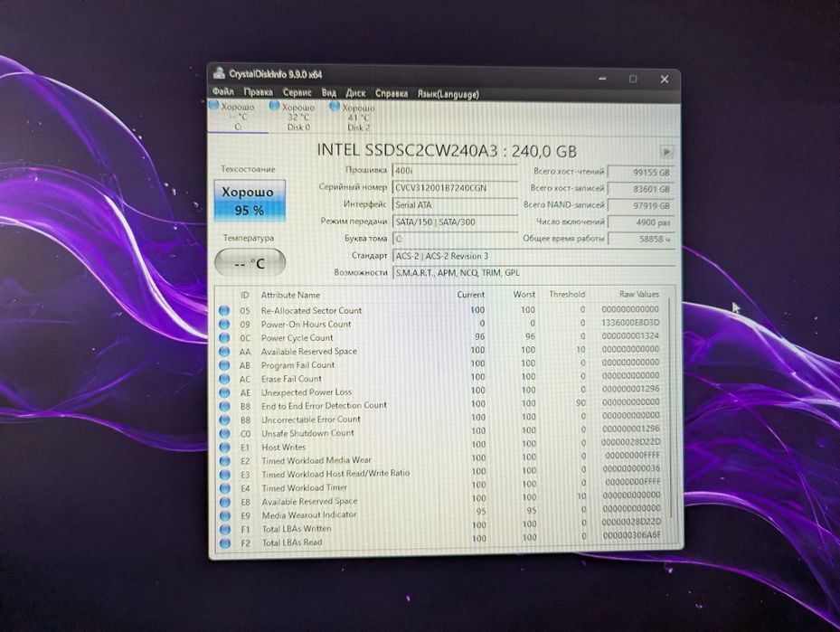Click status icon of Total LBAs Read
This screenshot has width=840, height=632.
224,542
